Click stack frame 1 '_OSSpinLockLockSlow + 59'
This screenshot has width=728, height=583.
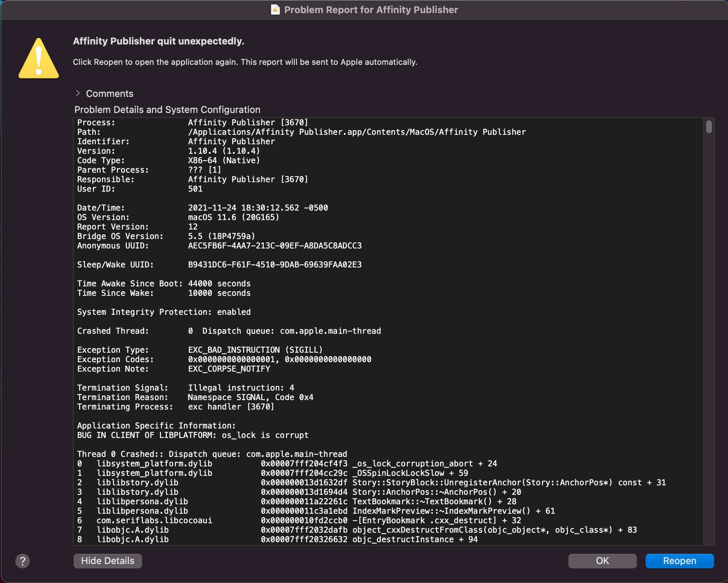(273, 473)
